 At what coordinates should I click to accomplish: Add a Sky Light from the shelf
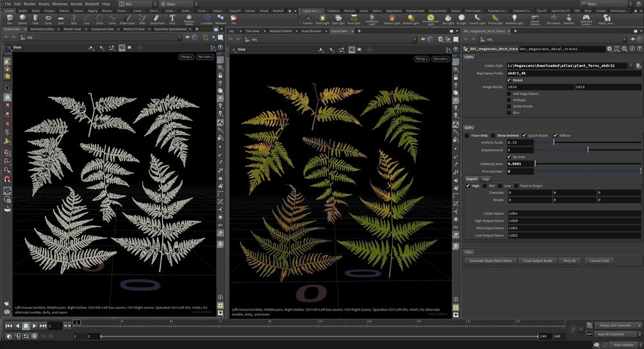[448, 19]
